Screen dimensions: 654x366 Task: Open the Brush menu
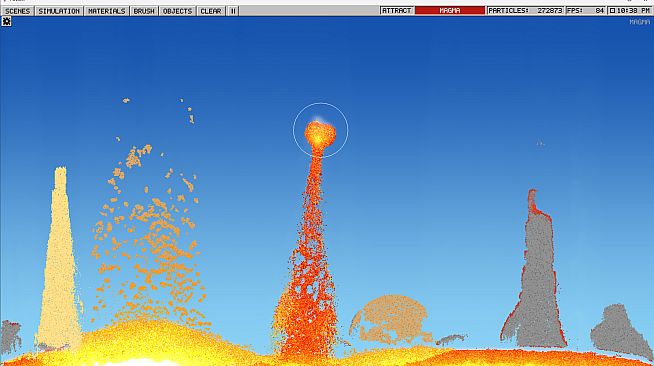click(x=144, y=11)
